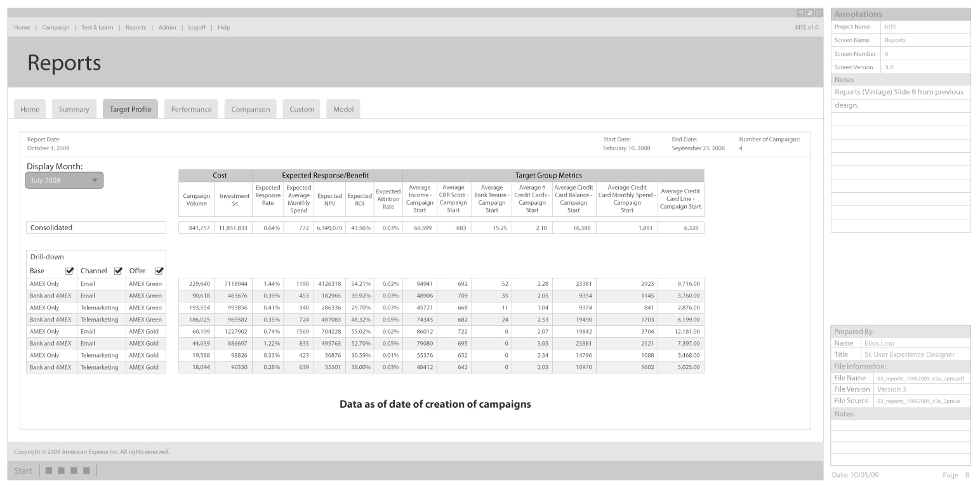Open the Display Month dropdown showing July 2008
Screen dimensions: 980x487
click(x=64, y=181)
